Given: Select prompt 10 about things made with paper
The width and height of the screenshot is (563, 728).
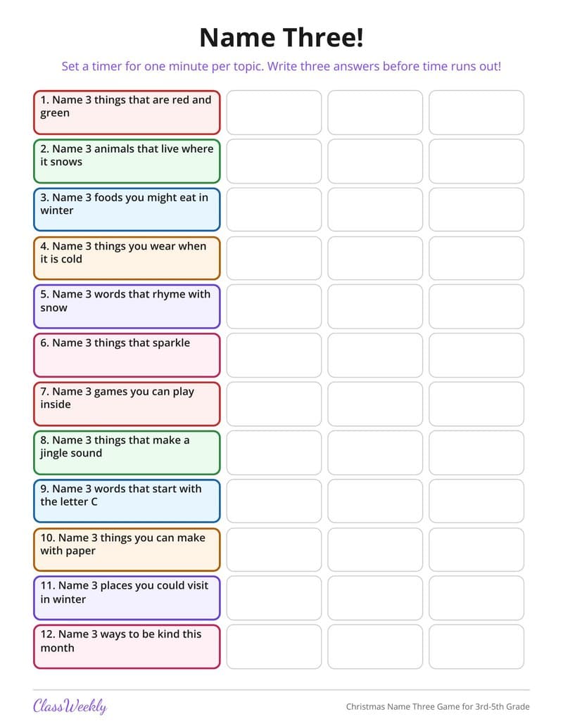Looking at the screenshot, I should pos(127,550).
